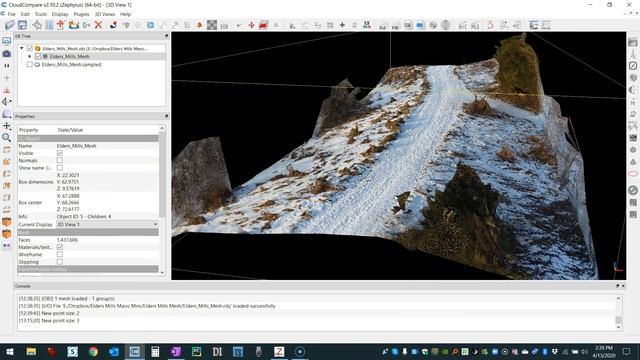The height and width of the screenshot is (360, 640).
Task: Open the Current Display dropdown
Action: (107, 224)
